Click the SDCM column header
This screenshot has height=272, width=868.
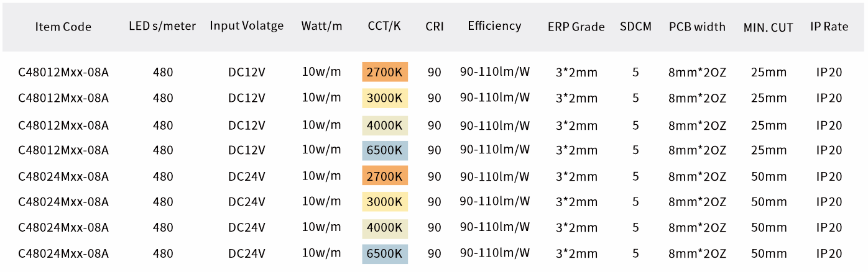tap(635, 27)
